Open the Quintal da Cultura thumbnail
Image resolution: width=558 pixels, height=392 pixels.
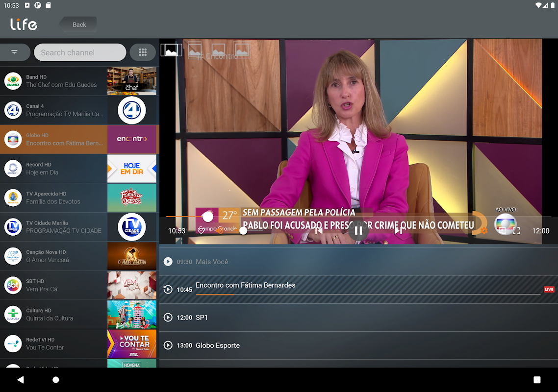tap(132, 315)
